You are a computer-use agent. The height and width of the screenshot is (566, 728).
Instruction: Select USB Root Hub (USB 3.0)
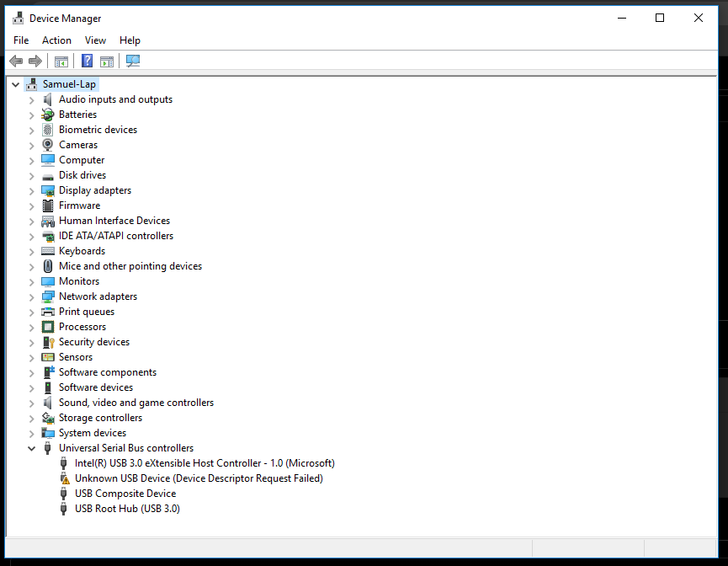pos(126,509)
